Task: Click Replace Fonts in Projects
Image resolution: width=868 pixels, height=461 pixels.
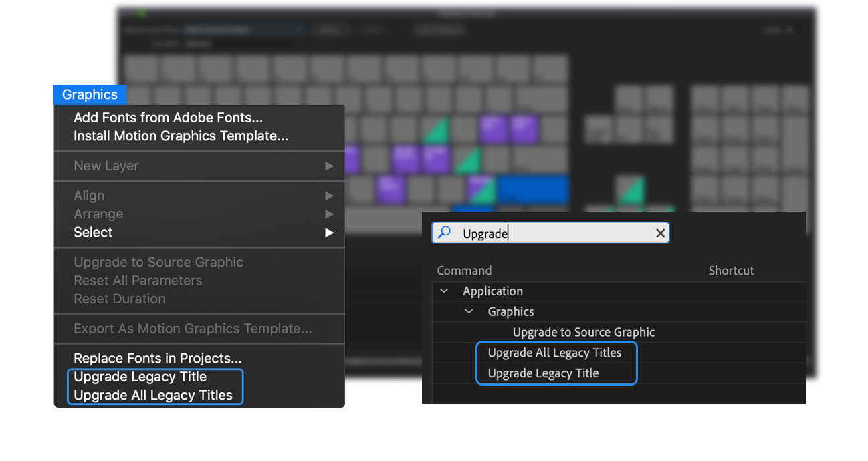Action: click(x=158, y=358)
